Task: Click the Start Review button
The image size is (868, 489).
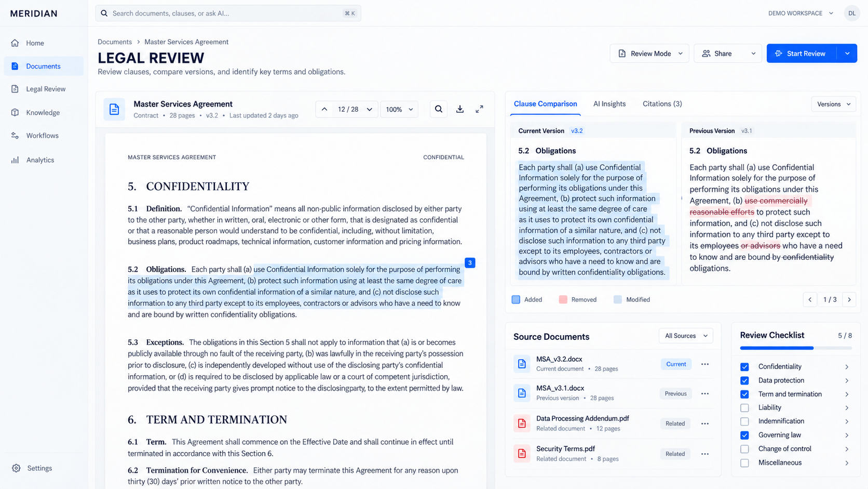Action: tap(802, 54)
